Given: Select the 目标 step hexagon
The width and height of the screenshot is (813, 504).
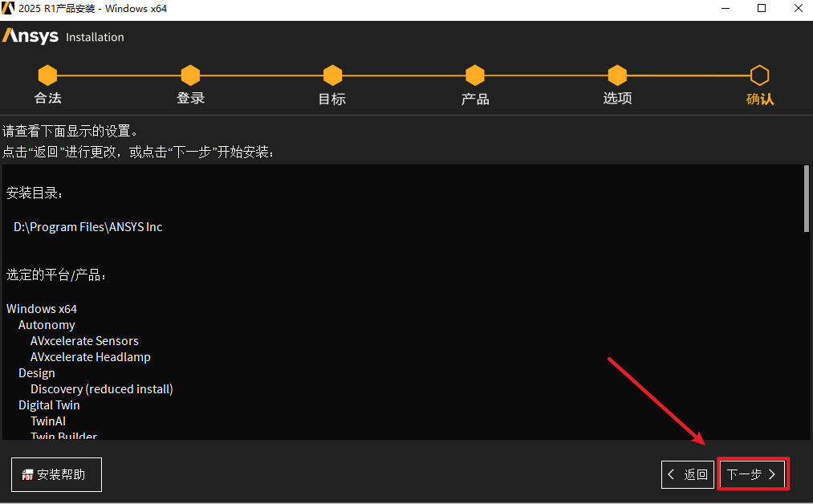Looking at the screenshot, I should 332,75.
